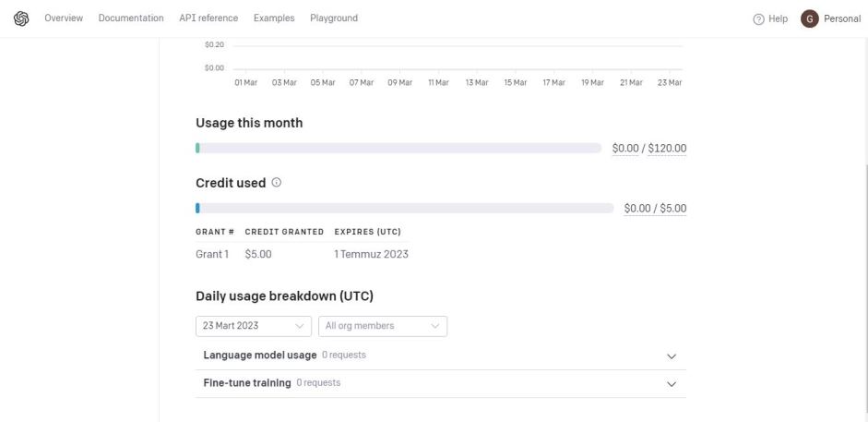Go to Documentation

tap(131, 18)
